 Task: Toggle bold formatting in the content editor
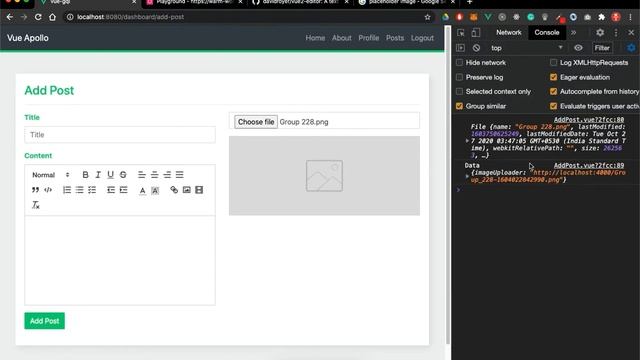[x=85, y=175]
